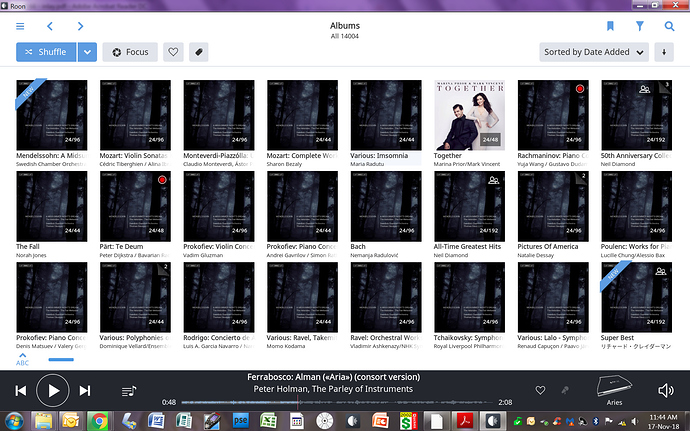Click artist Sharon Bezaly

[284, 164]
